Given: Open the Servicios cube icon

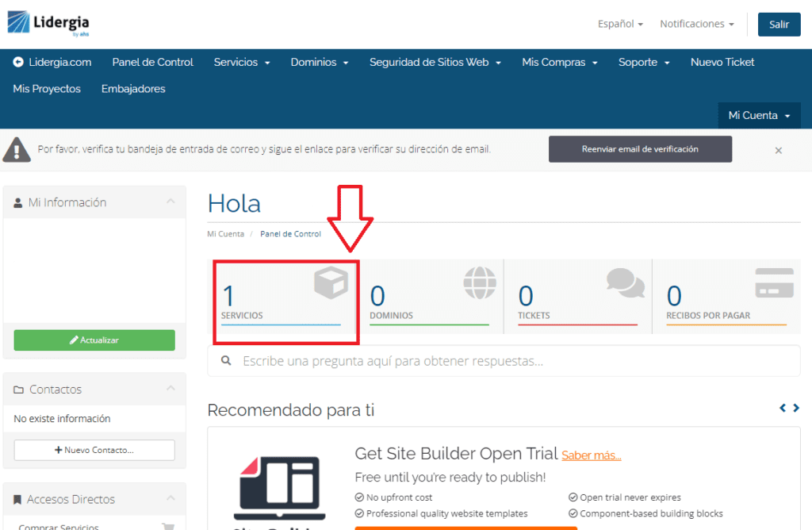Looking at the screenshot, I should [331, 283].
